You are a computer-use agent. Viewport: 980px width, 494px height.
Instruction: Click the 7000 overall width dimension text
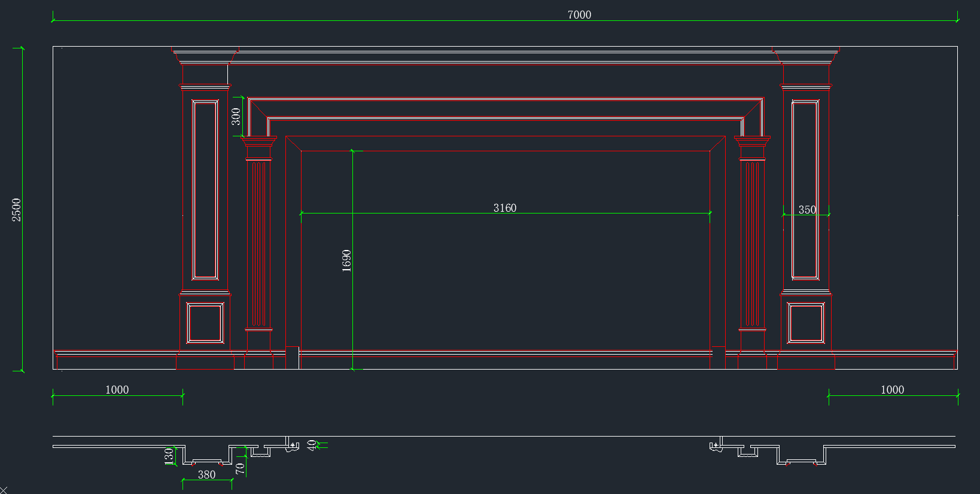(579, 14)
